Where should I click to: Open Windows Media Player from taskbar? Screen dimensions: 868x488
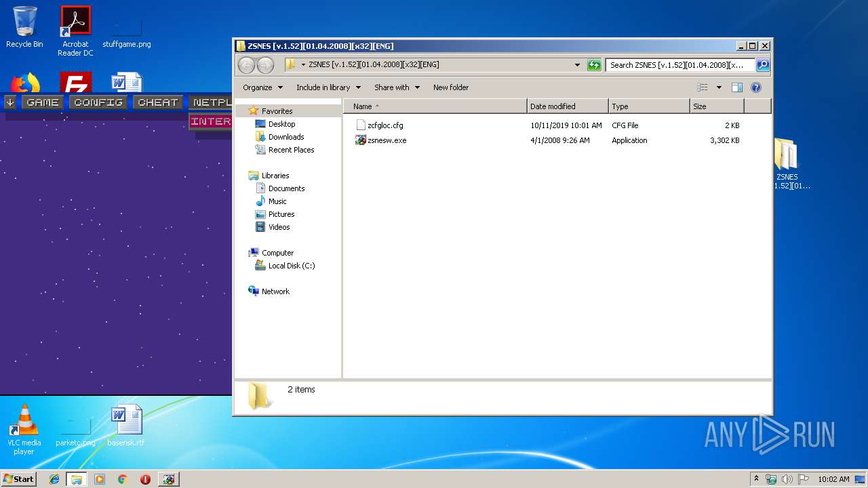pos(100,479)
